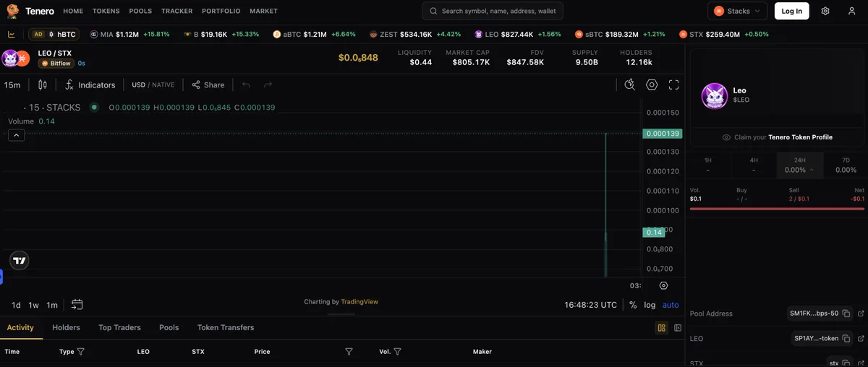Open the go-to-date calendar icon
The width and height of the screenshot is (868, 367).
point(77,305)
